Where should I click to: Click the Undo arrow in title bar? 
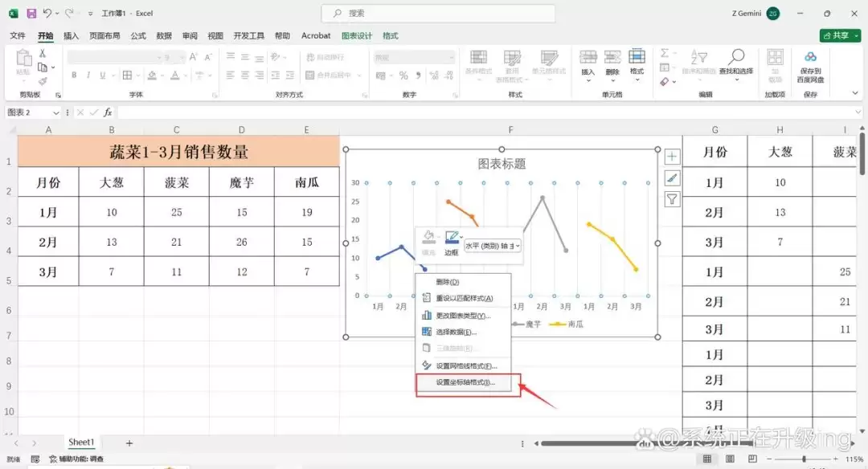pyautogui.click(x=47, y=13)
